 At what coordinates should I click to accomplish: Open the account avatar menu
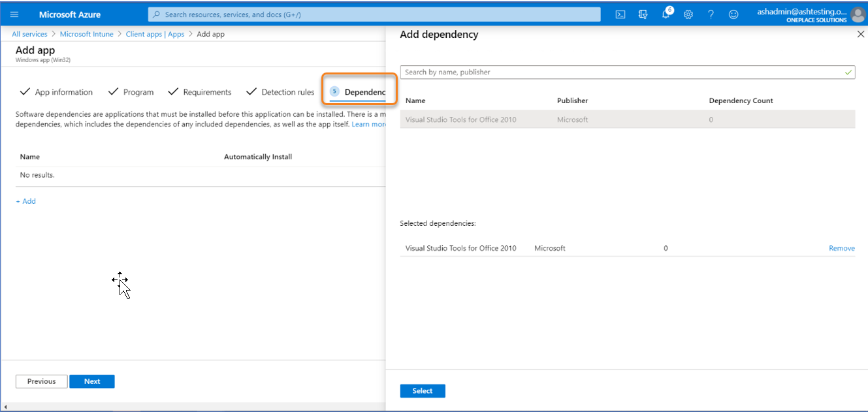858,14
